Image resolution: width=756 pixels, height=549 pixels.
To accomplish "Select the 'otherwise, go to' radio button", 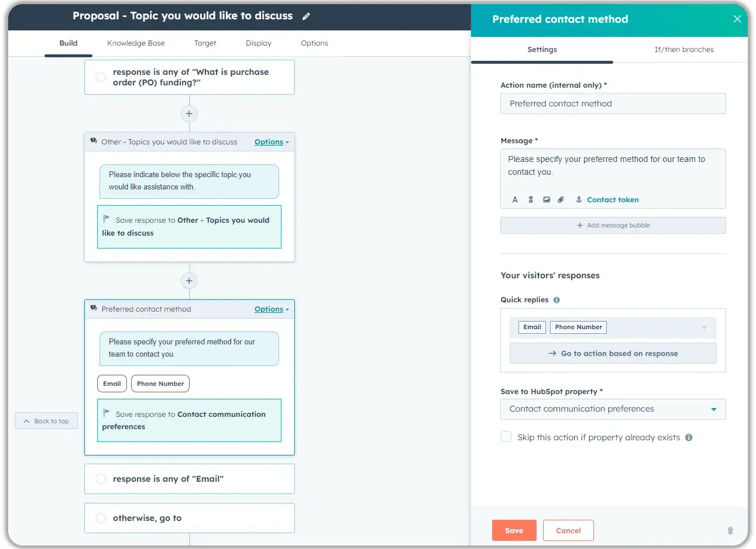I will 100,517.
